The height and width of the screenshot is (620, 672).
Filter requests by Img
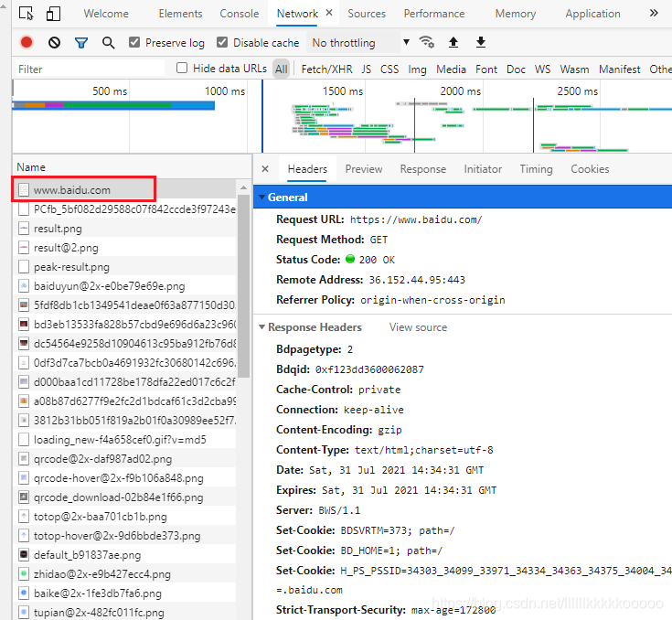click(x=417, y=69)
